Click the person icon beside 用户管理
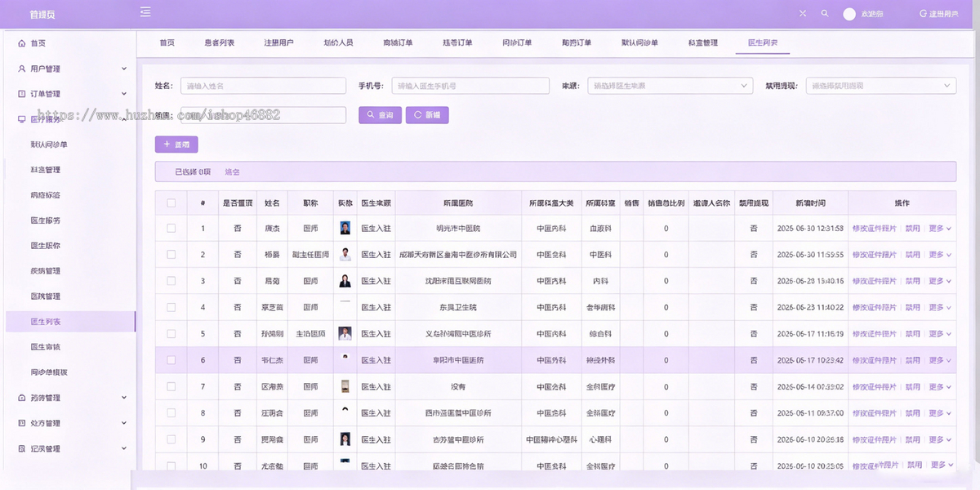 tap(22, 69)
